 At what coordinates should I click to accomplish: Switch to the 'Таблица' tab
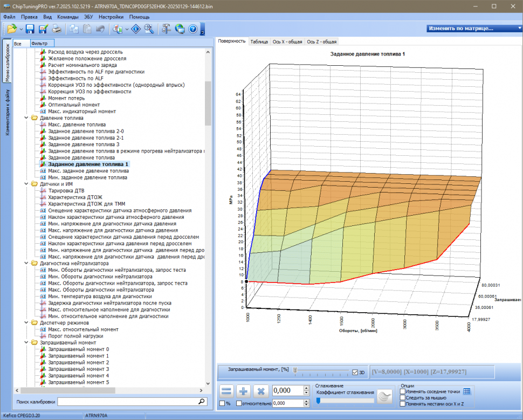[259, 42]
